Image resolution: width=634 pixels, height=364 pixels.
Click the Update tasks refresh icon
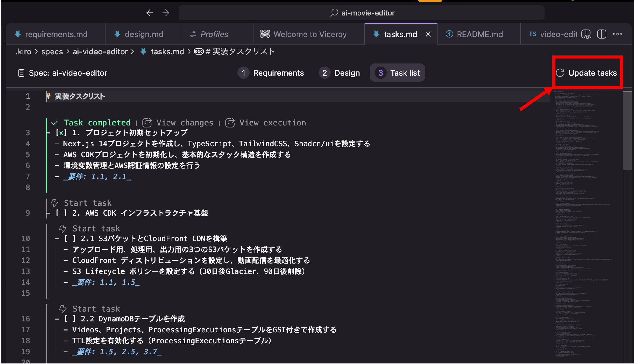coord(560,73)
